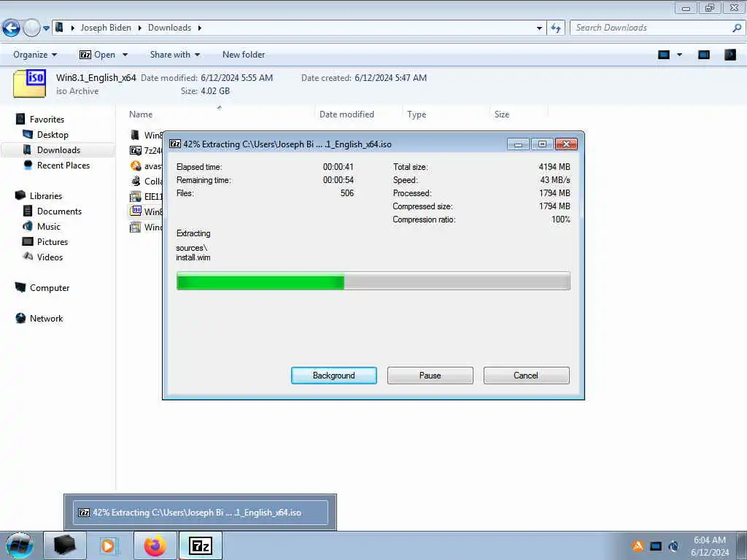Select the avast installer file icon
747x560 pixels.
(136, 166)
